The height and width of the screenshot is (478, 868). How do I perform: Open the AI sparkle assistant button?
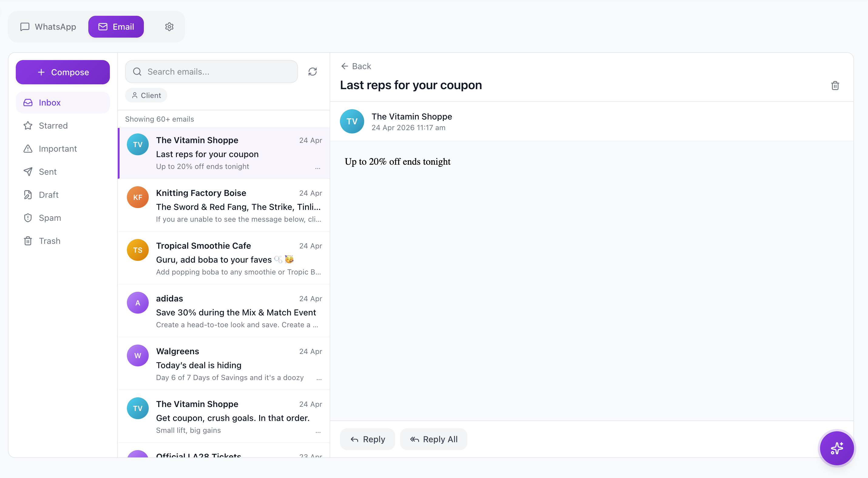coord(836,448)
